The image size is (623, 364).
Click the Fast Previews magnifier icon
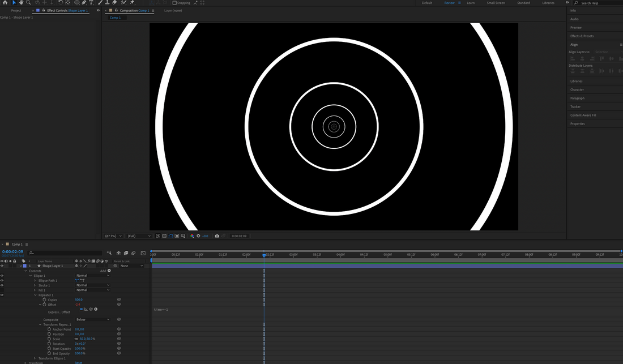158,236
